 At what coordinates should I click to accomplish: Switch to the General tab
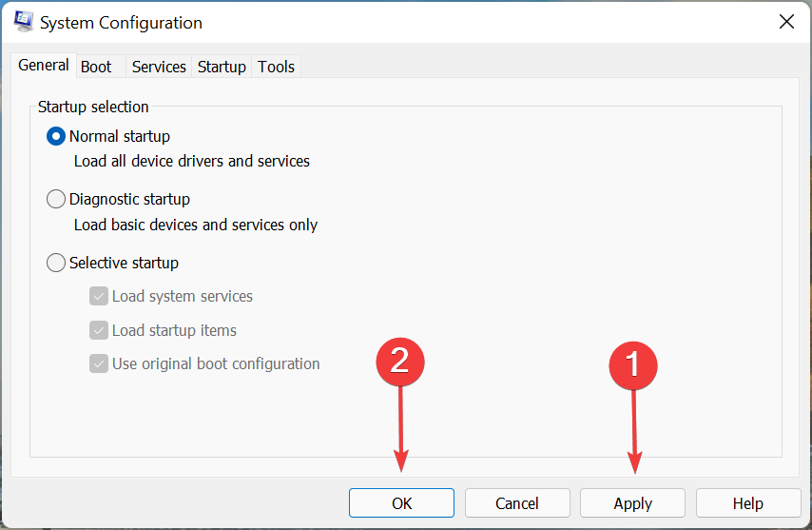pyautogui.click(x=44, y=66)
